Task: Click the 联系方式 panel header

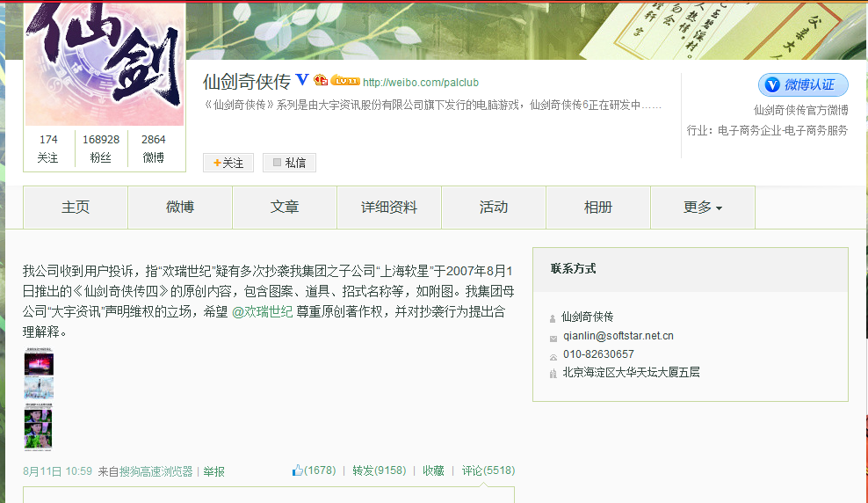Action: (x=691, y=269)
